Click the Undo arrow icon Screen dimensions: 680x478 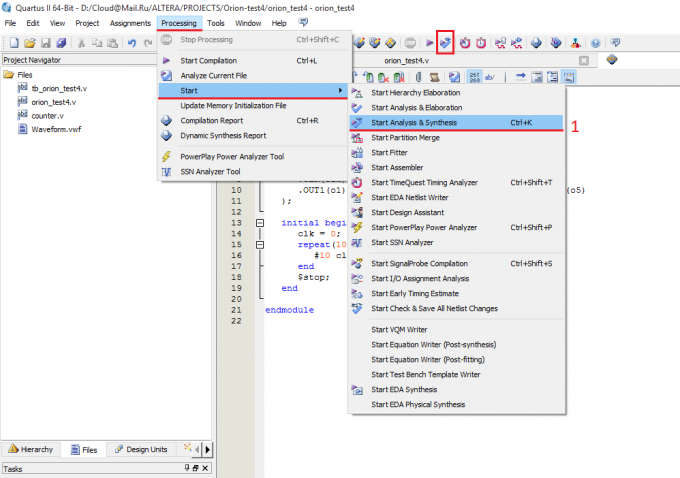pyautogui.click(x=132, y=43)
